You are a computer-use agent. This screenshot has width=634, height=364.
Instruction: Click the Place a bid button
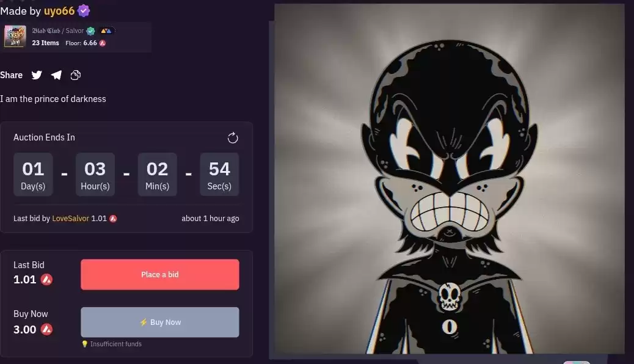(x=159, y=275)
